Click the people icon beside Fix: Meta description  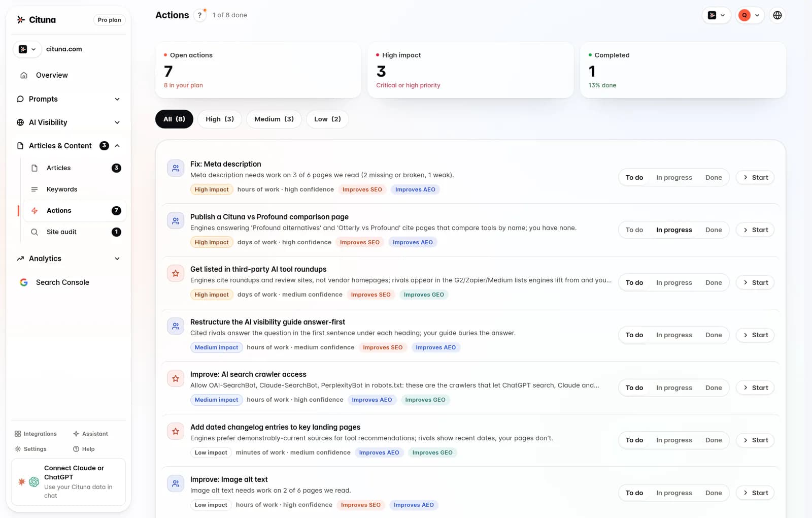pyautogui.click(x=176, y=168)
